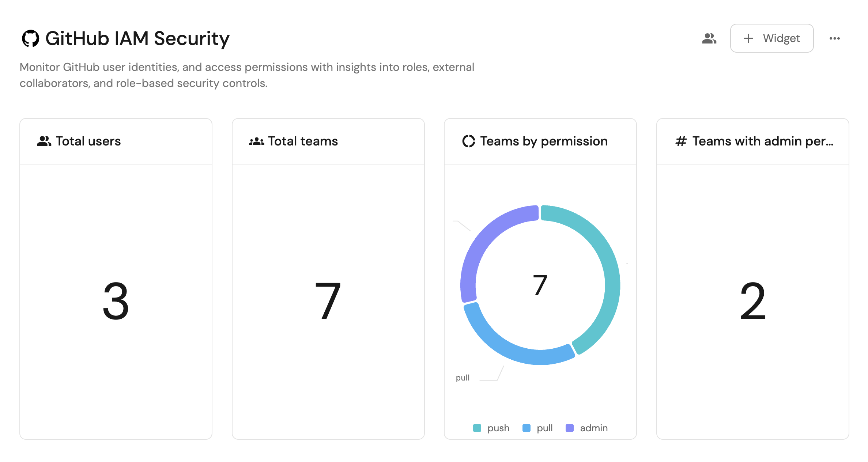Click the GitHub logo icon

30,38
